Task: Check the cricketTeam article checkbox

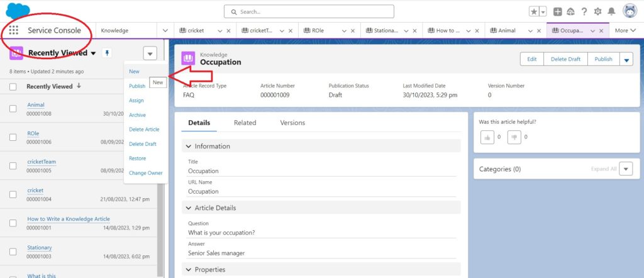Action: tap(13, 166)
